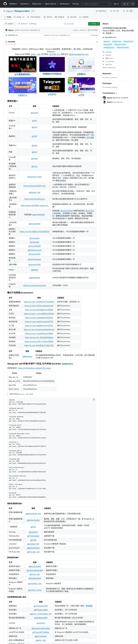Select the telegramchannels topic tag
Viewport: 138px width, 644px height.
click(123, 48)
